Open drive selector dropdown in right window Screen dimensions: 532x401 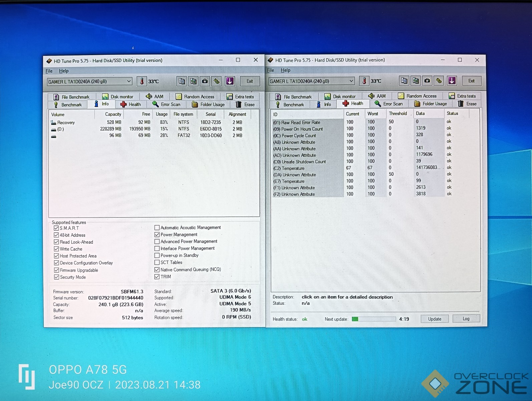tap(311, 81)
